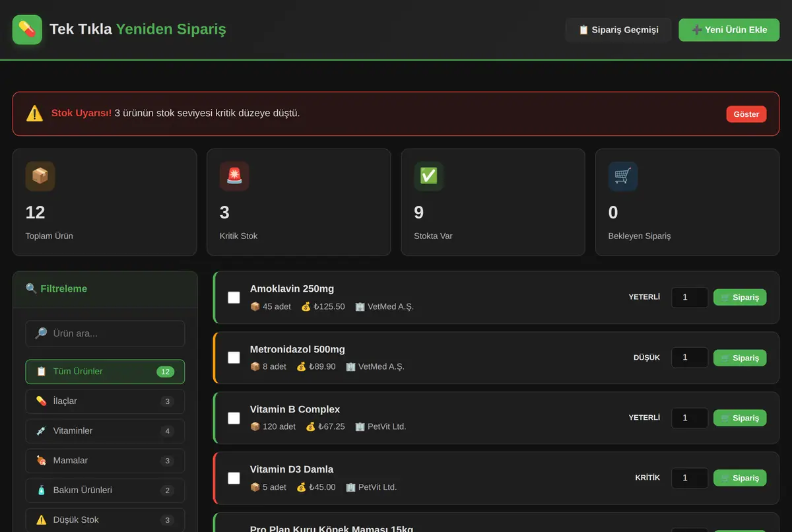Select the Vitaminler category filter

pyautogui.click(x=105, y=431)
